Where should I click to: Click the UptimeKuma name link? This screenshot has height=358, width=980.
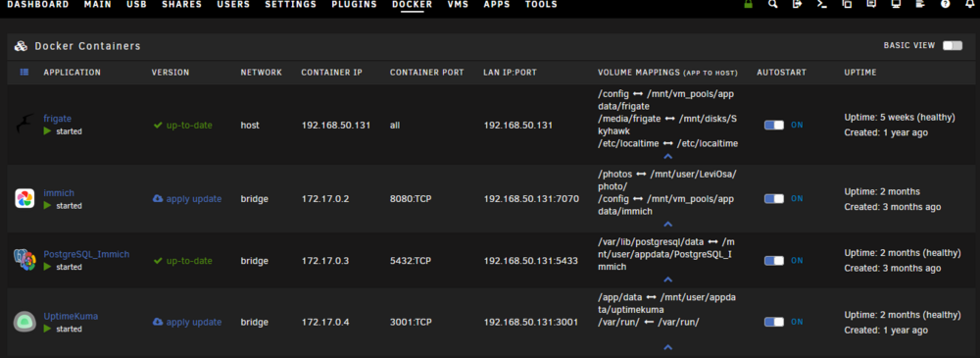coord(71,316)
